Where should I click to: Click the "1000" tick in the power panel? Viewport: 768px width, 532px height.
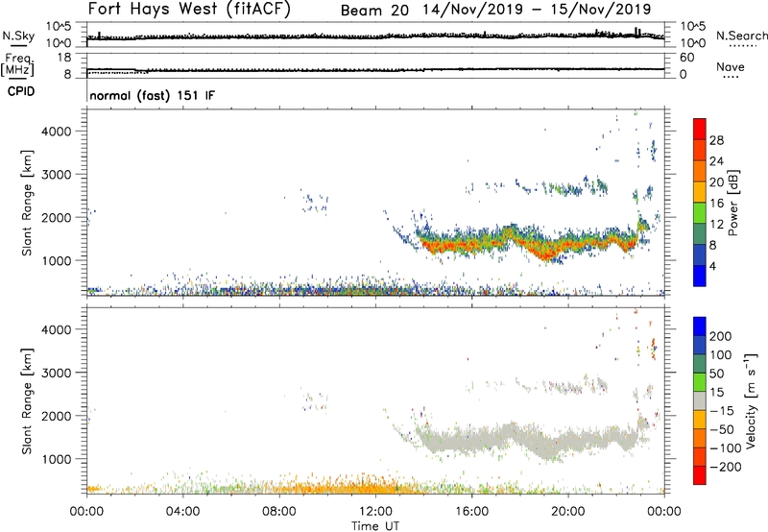[x=57, y=260]
